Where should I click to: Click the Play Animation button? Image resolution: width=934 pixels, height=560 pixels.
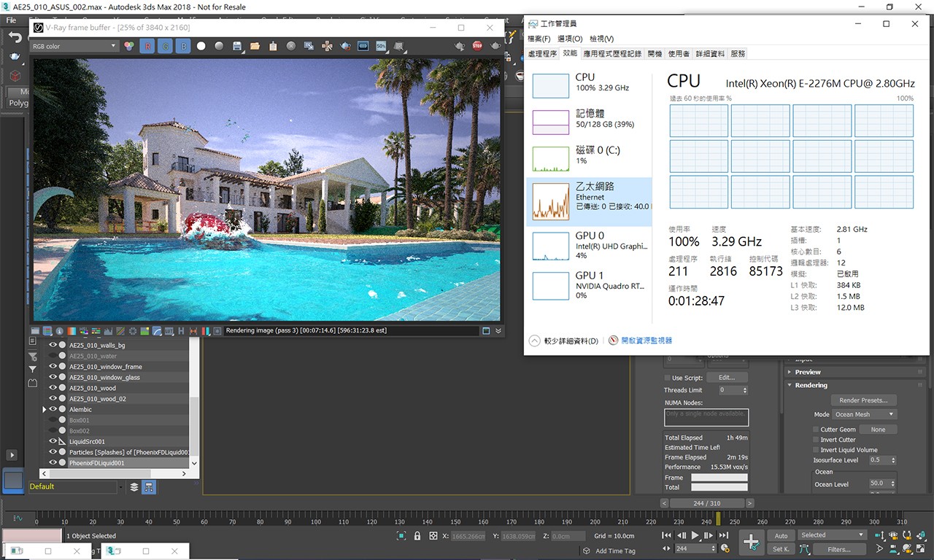695,535
